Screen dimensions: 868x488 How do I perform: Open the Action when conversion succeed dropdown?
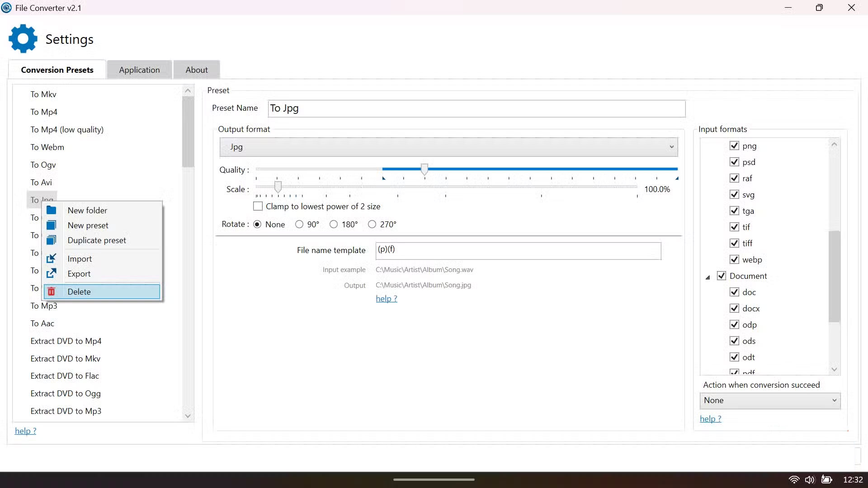pos(769,400)
